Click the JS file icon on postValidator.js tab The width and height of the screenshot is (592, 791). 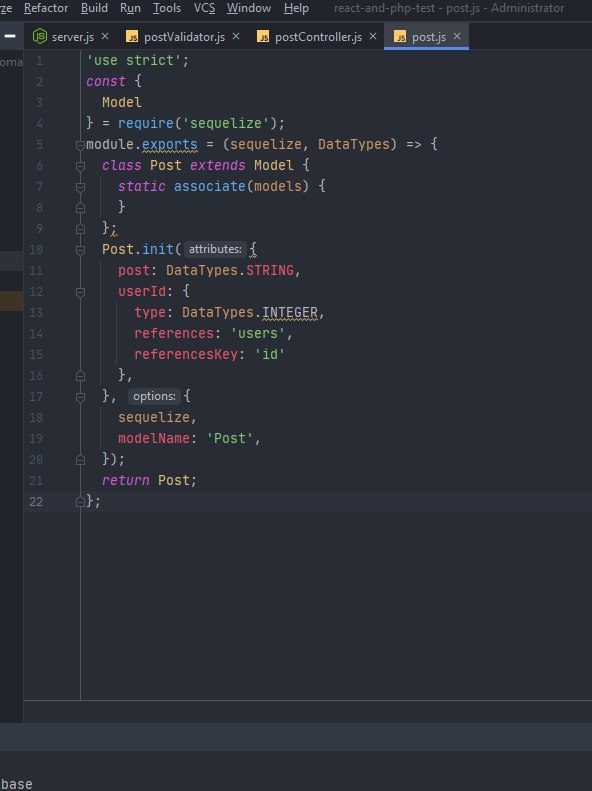coord(132,36)
